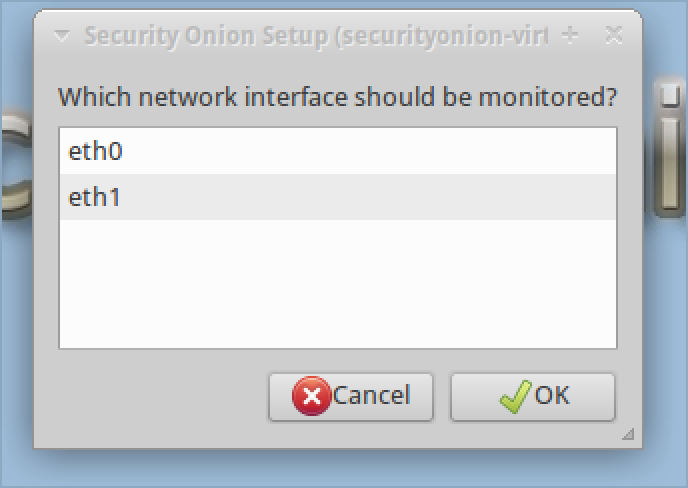Maximize the setup window with plus icon
Viewport: 688px width, 488px height.
coord(570,36)
